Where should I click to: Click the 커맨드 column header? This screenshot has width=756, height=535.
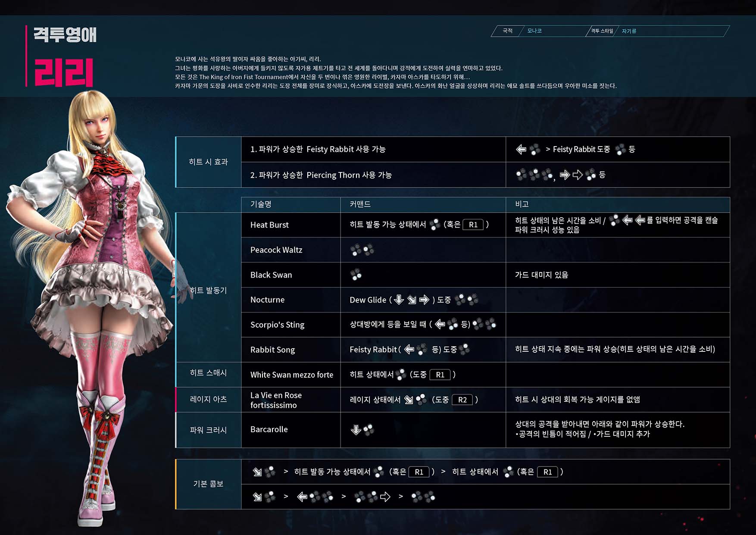click(x=360, y=204)
